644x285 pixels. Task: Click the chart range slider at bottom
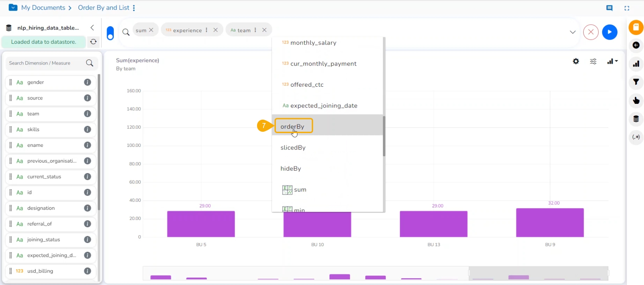pyautogui.click(x=538, y=273)
